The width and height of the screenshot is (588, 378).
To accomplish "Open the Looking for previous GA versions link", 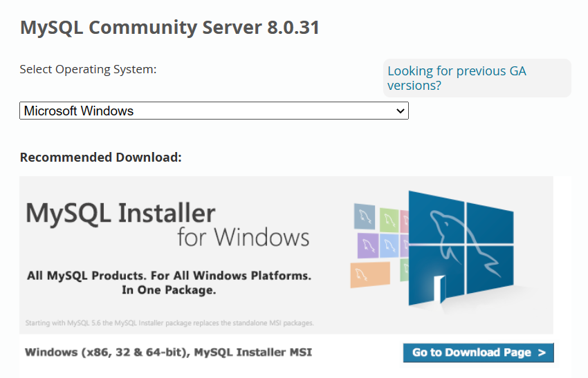I will 457,78.
